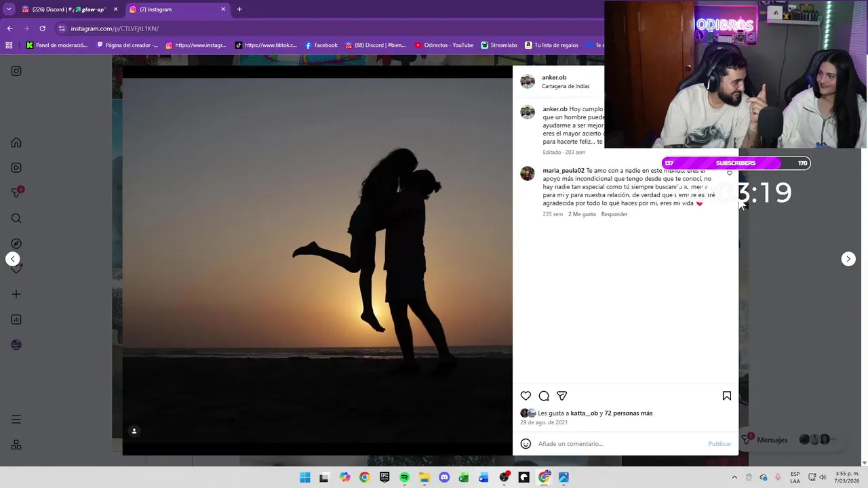Reload the Instagram page
This screenshot has width=868, height=488.
[x=42, y=28]
